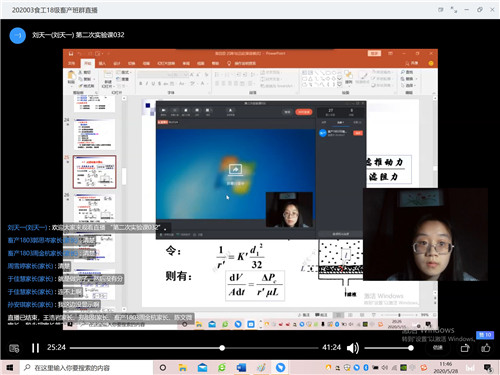Open the notification center icon
The width and height of the screenshot is (500, 375).
(x=488, y=368)
